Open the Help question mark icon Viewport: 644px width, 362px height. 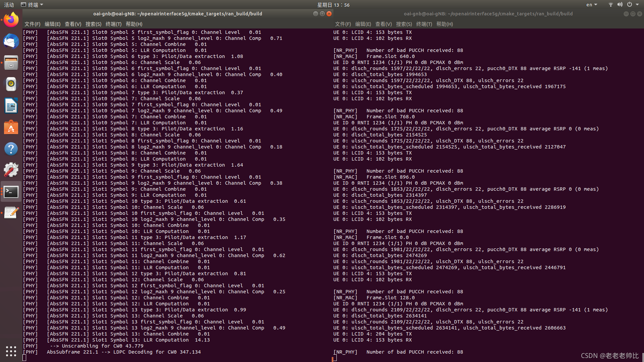(x=11, y=149)
